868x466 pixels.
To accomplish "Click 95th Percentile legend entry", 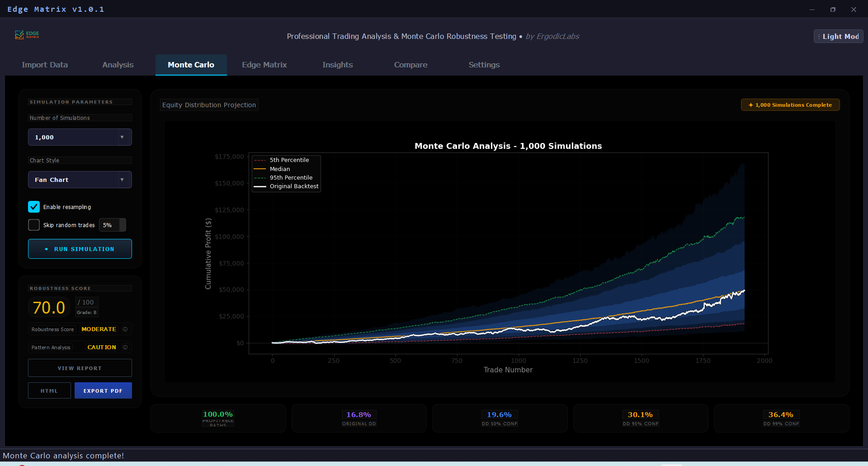I will click(x=283, y=178).
